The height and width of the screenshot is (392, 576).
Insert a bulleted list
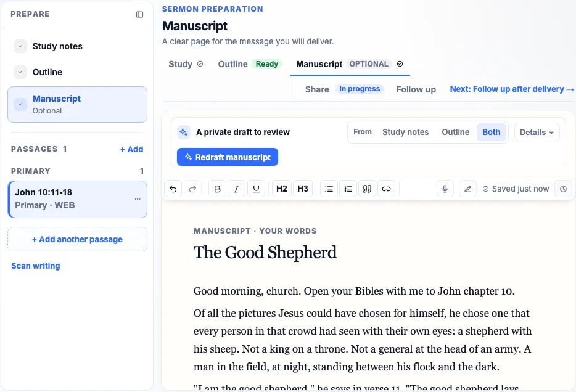329,189
